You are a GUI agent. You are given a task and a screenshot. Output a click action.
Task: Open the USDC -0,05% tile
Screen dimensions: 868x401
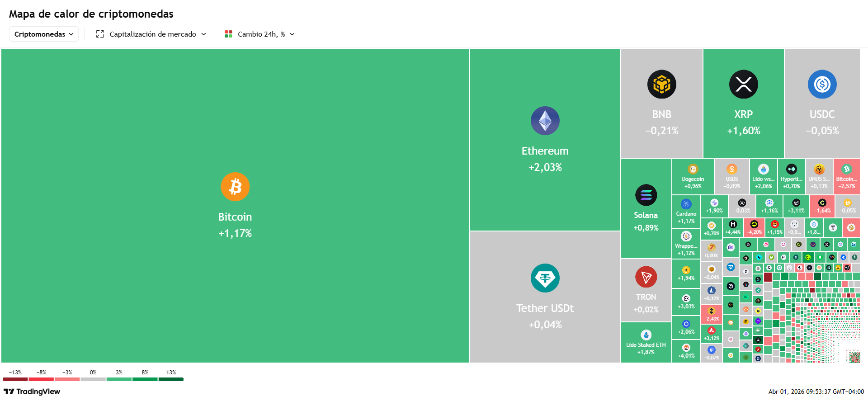coord(822,103)
